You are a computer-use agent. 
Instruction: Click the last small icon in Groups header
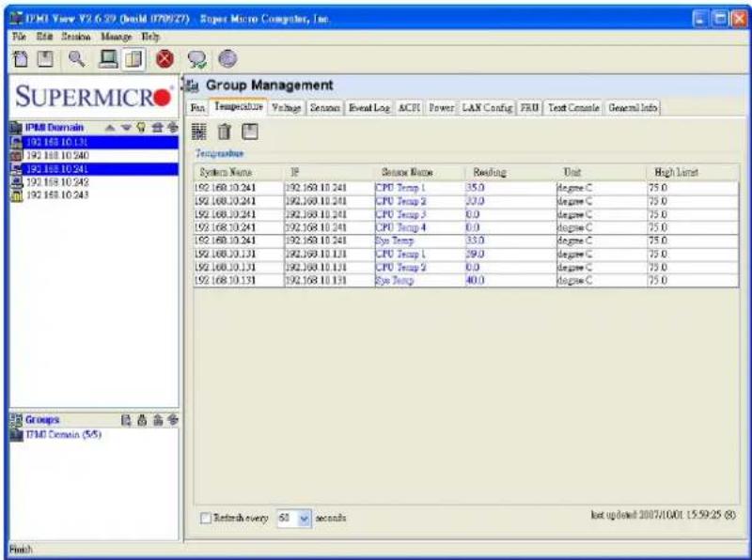click(x=173, y=420)
